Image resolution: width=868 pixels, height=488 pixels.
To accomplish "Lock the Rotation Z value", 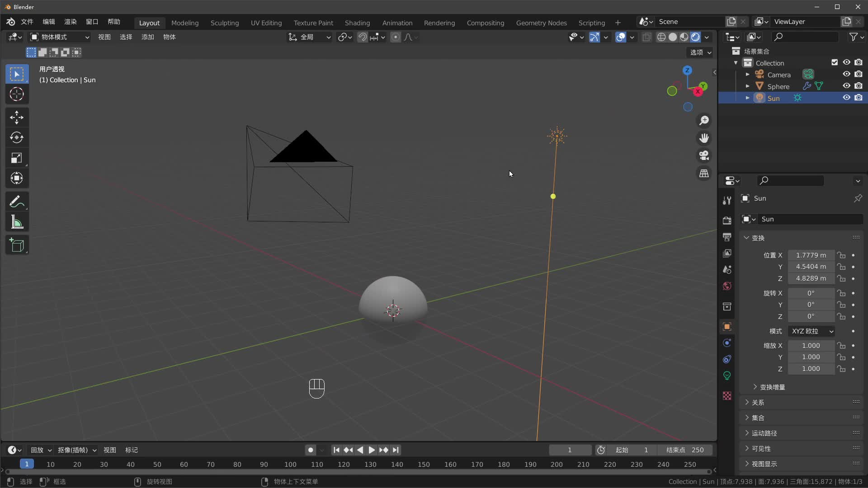I will (841, 316).
